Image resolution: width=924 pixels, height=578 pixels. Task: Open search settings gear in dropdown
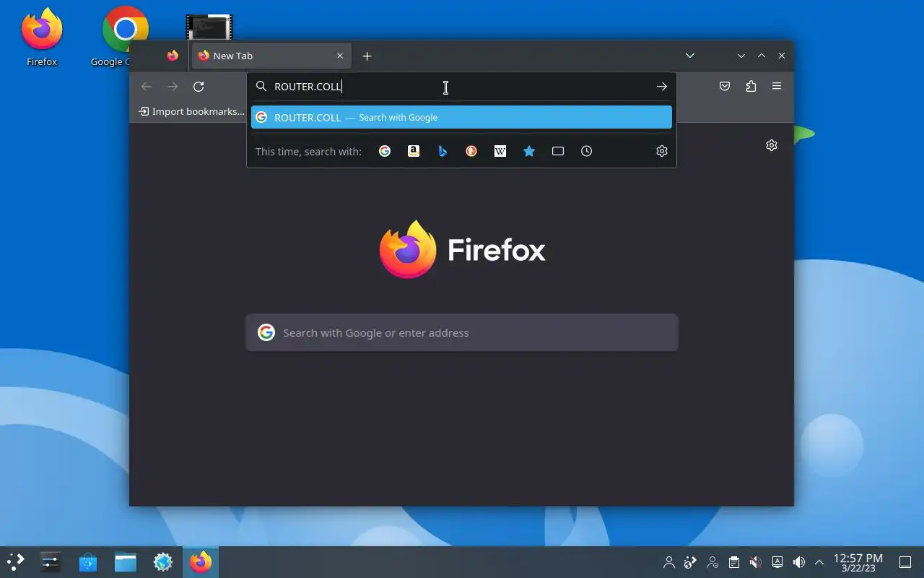tap(662, 151)
